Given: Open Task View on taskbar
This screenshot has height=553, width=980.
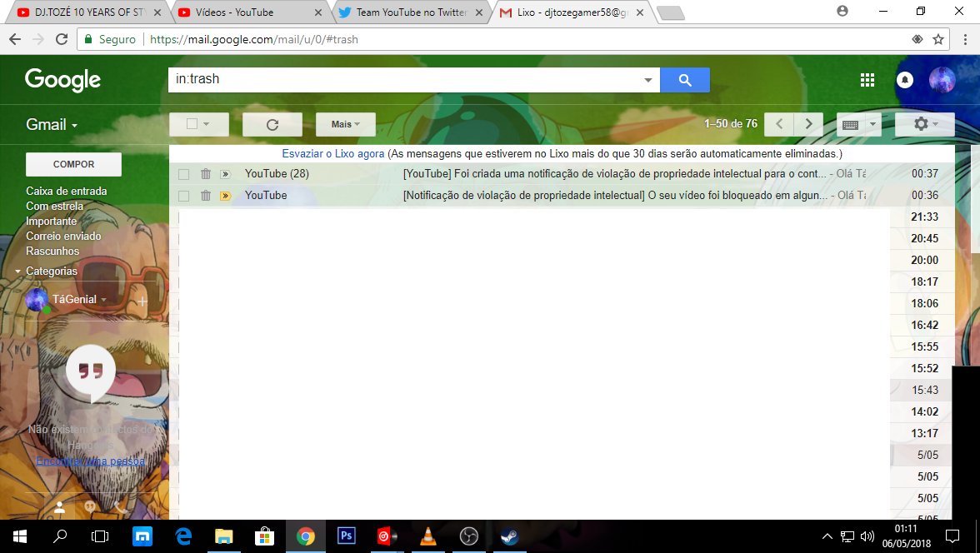Looking at the screenshot, I should [x=100, y=536].
